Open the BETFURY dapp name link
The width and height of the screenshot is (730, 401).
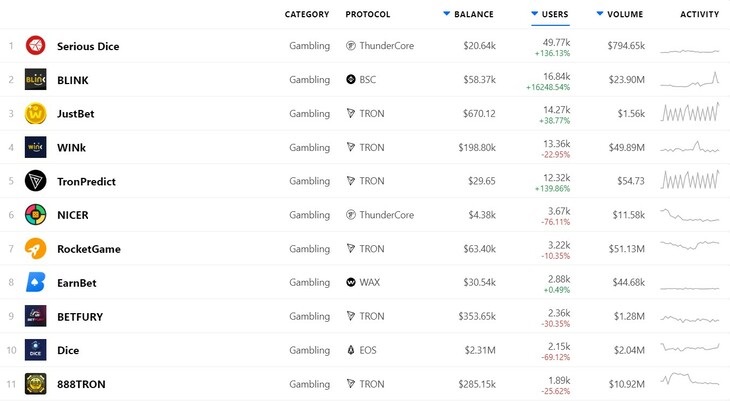coord(80,317)
